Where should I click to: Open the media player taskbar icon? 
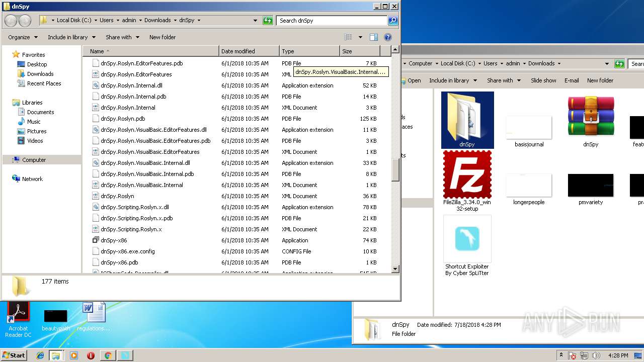tap(74, 355)
